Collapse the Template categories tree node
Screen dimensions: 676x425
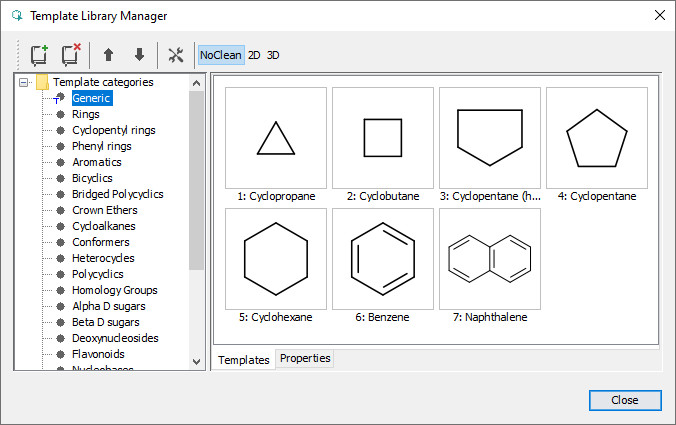click(24, 82)
